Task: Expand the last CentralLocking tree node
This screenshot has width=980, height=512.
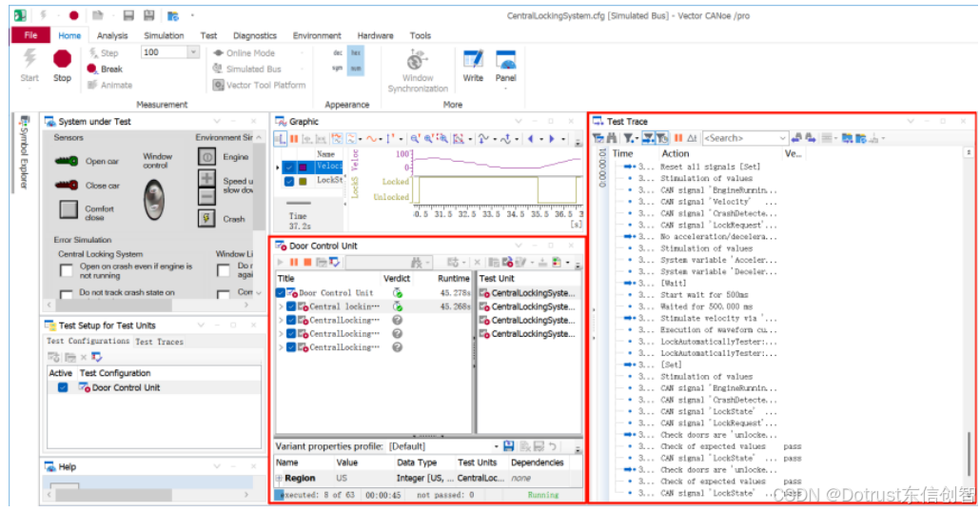Action: click(282, 347)
